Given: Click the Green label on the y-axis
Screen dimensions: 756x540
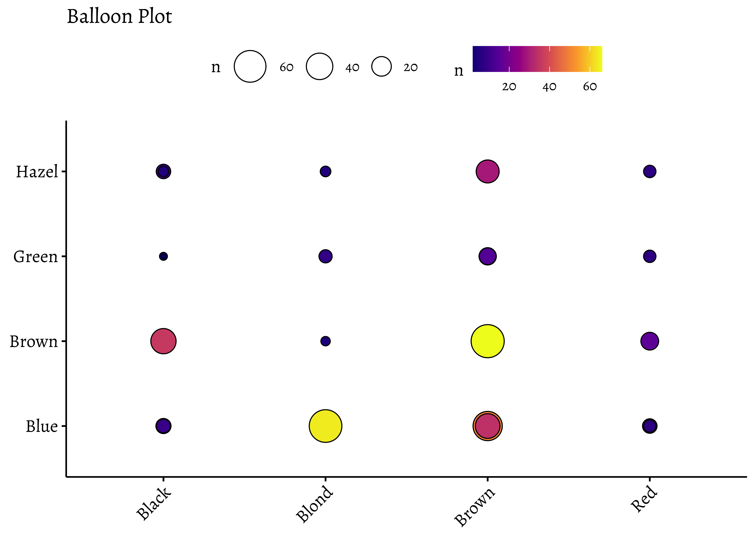Looking at the screenshot, I should tap(36, 257).
